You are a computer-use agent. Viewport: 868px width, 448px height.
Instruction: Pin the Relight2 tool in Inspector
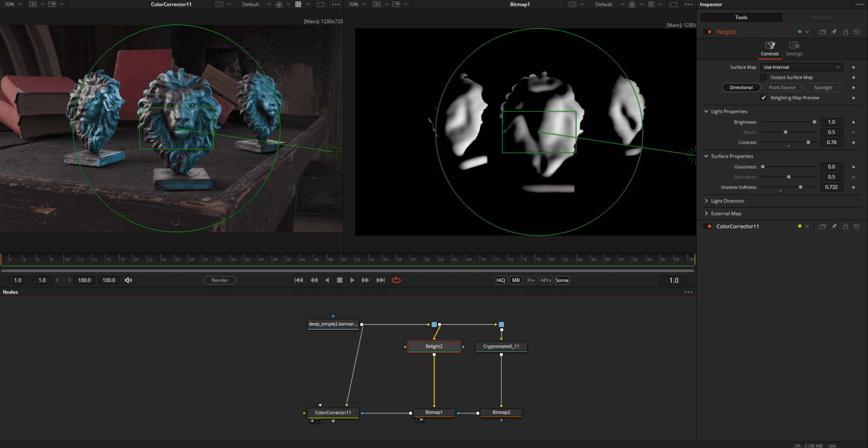tap(834, 32)
